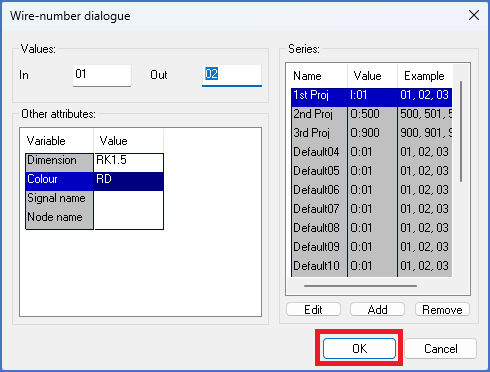Click the Value column header in Series

pos(372,76)
